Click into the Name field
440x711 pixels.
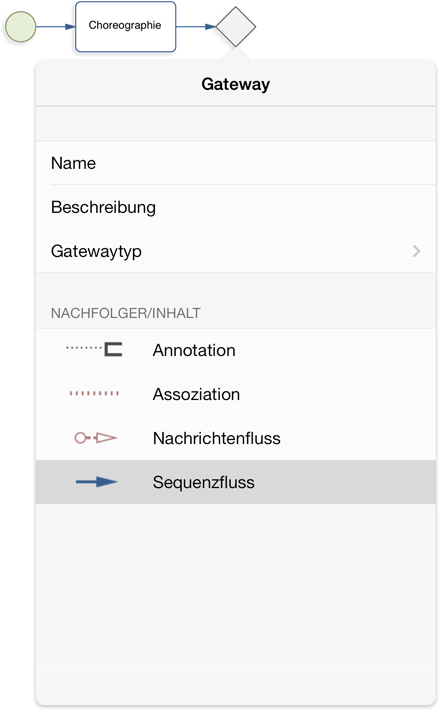(235, 163)
